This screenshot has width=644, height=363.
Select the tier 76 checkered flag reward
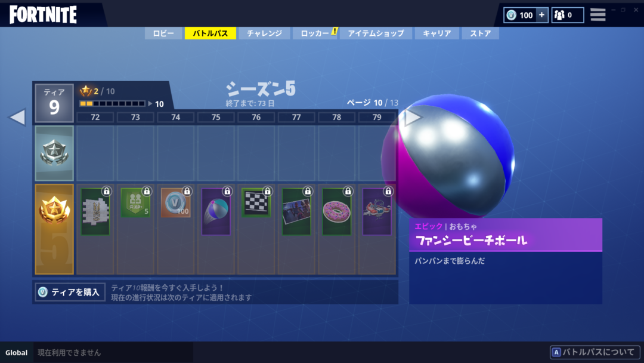256,202
